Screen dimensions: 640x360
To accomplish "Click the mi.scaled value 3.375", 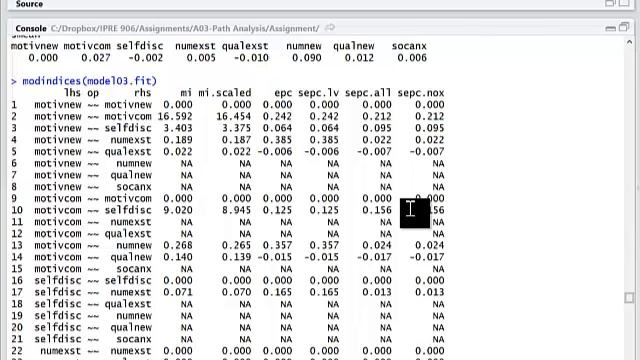I will pyautogui.click(x=236, y=128).
